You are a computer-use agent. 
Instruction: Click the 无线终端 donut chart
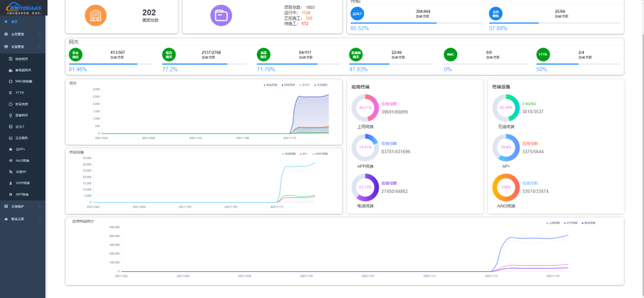pos(506,107)
